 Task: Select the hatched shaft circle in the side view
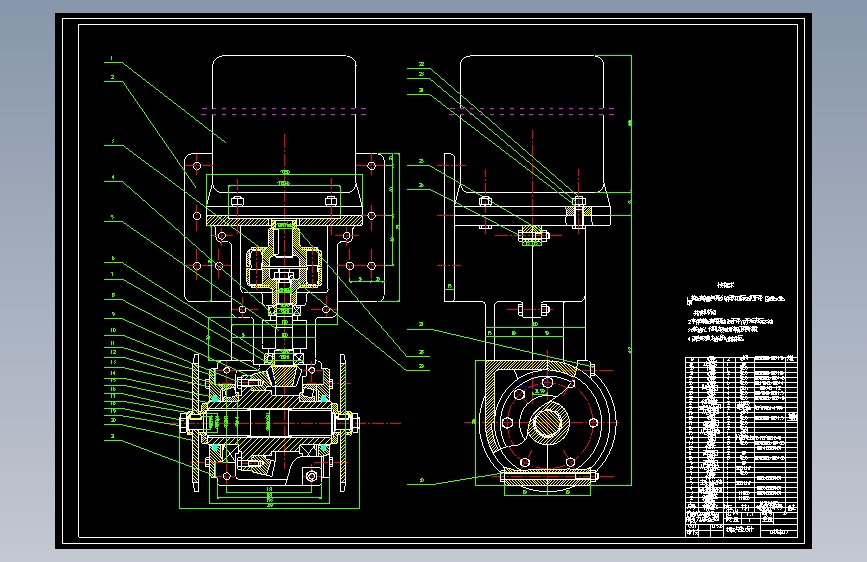tap(547, 423)
